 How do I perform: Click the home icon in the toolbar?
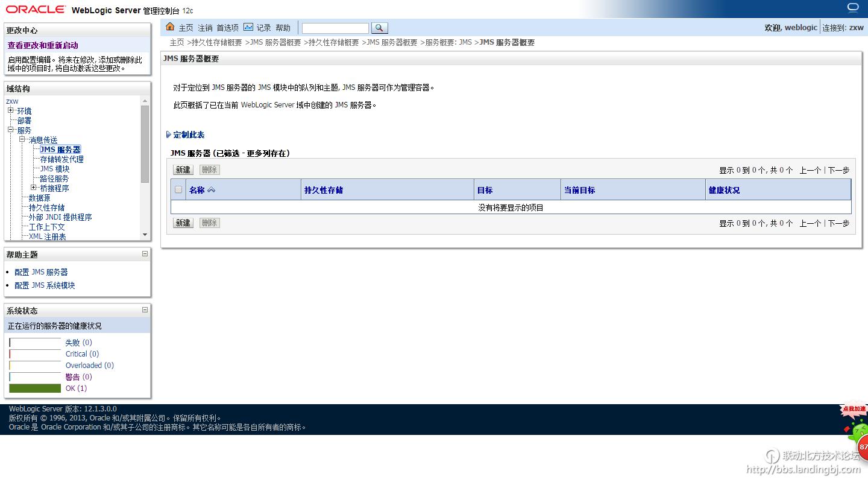pyautogui.click(x=171, y=27)
